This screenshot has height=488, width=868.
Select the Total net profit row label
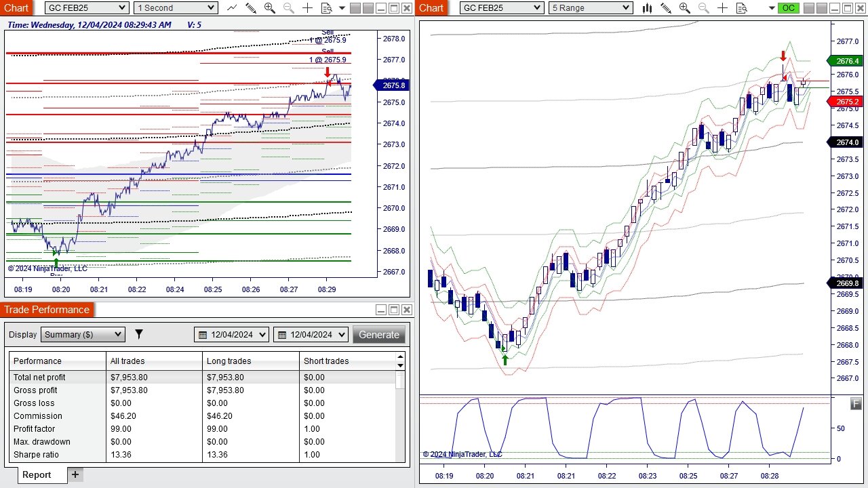click(x=39, y=378)
